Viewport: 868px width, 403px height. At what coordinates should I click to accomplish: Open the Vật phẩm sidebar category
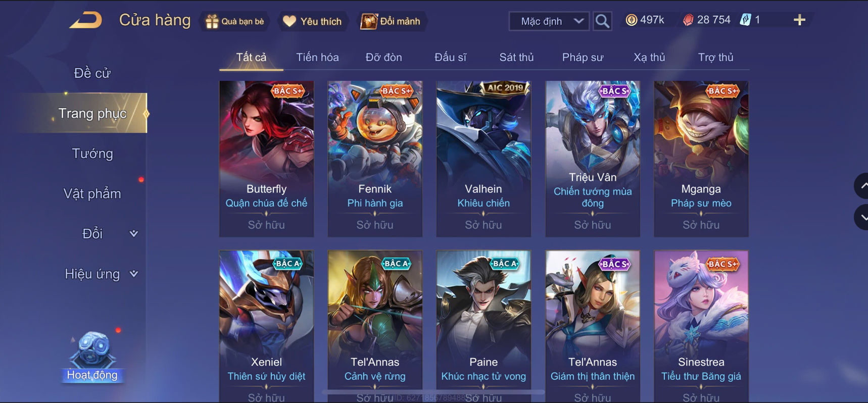point(92,193)
